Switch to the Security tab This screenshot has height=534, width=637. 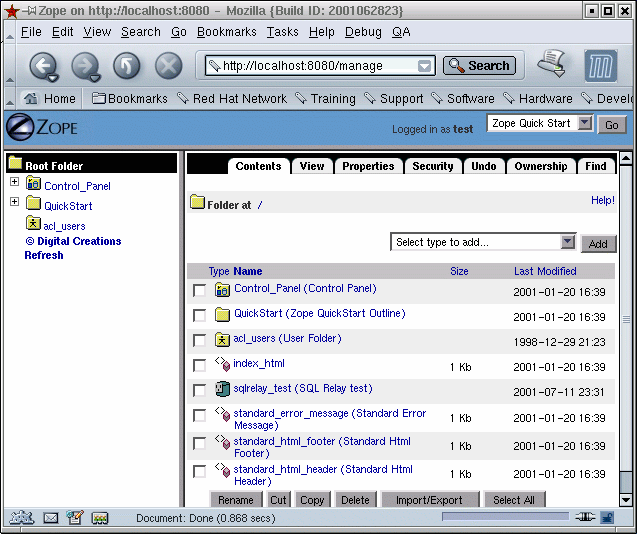click(x=432, y=166)
